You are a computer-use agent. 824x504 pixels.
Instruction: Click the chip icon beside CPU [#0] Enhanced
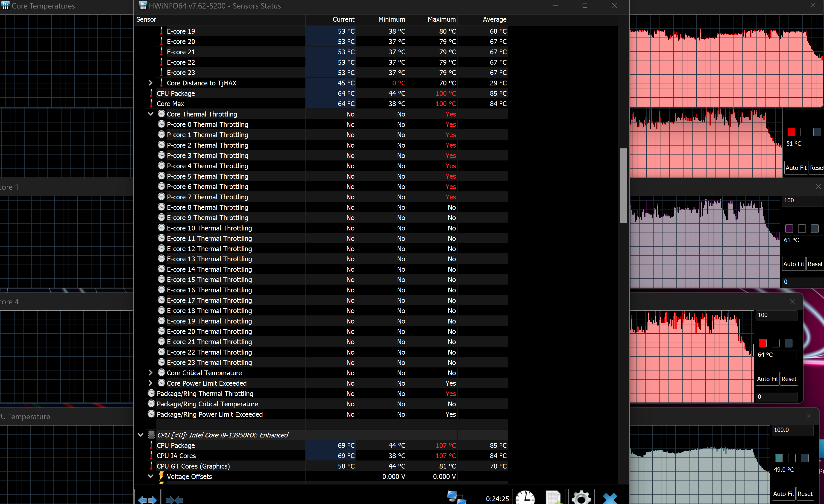[152, 435]
